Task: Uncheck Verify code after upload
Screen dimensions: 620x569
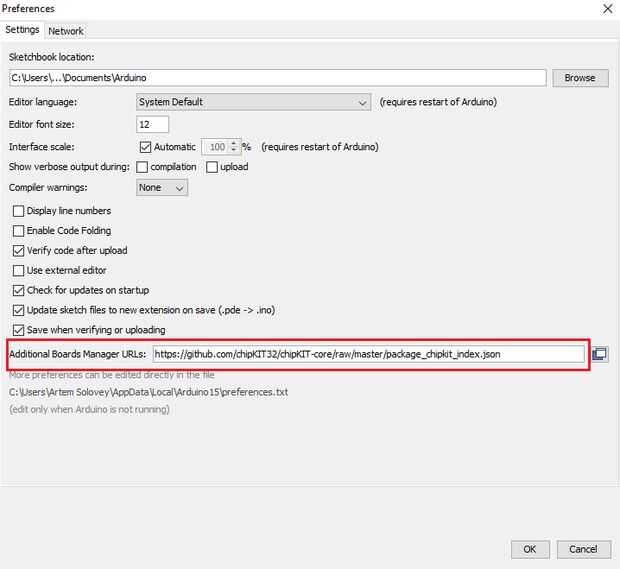Action: (x=18, y=251)
